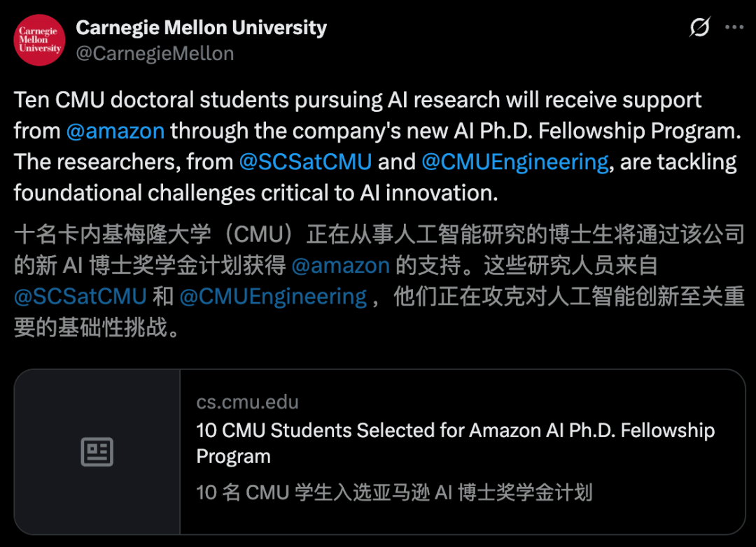This screenshot has height=547, width=756.
Task: Click the translated line starting "十名卡内基梅隆大学"
Action: tap(378, 234)
